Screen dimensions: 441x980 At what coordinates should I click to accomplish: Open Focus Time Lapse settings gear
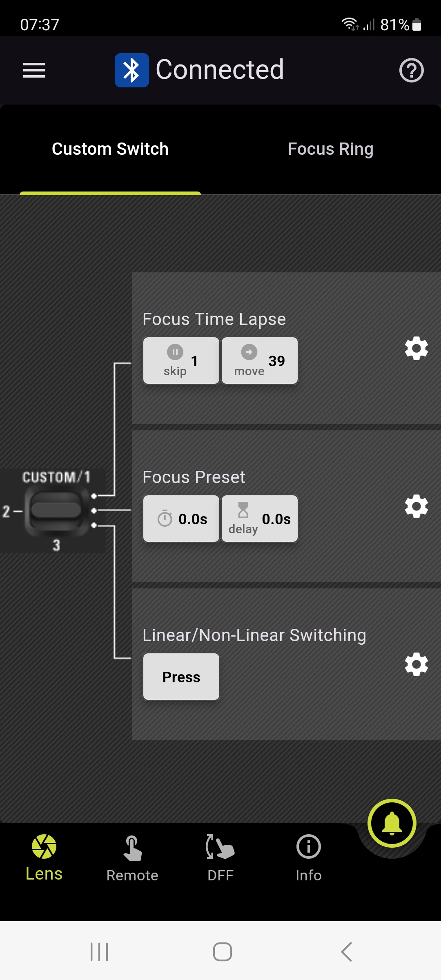416,348
